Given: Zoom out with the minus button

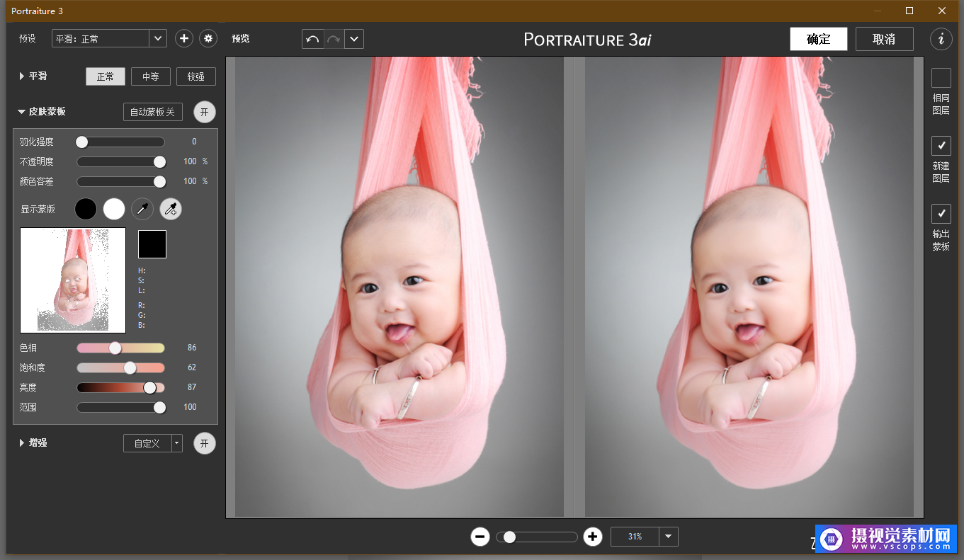Looking at the screenshot, I should [480, 537].
